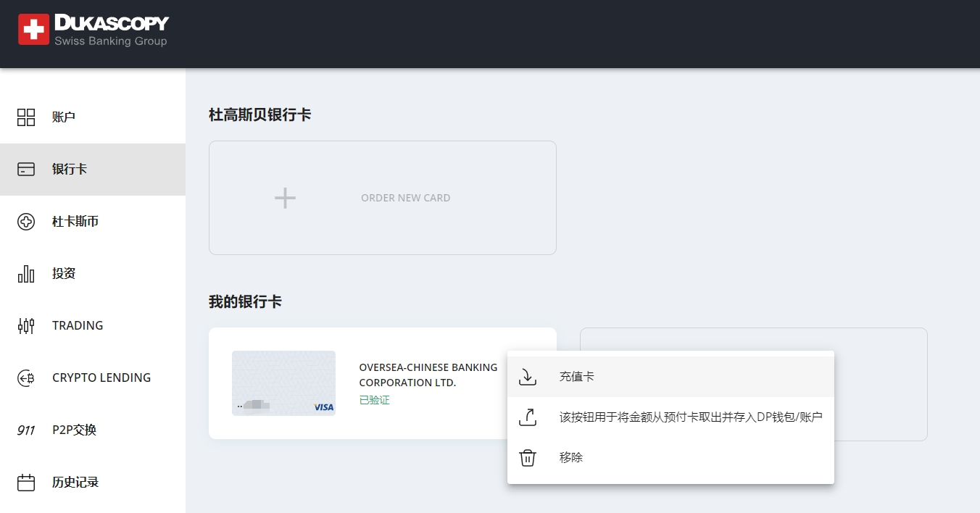Go to CRYPTO LENDING
The height and width of the screenshot is (513, 980).
93,378
